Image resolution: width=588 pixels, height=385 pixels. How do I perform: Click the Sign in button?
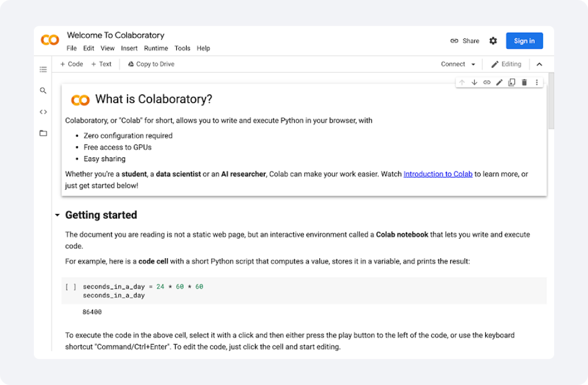tap(524, 41)
